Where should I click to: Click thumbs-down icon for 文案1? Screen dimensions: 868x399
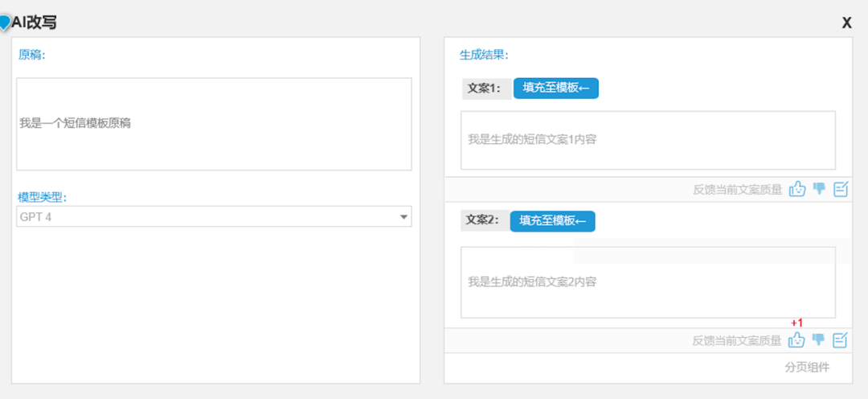[x=819, y=189]
